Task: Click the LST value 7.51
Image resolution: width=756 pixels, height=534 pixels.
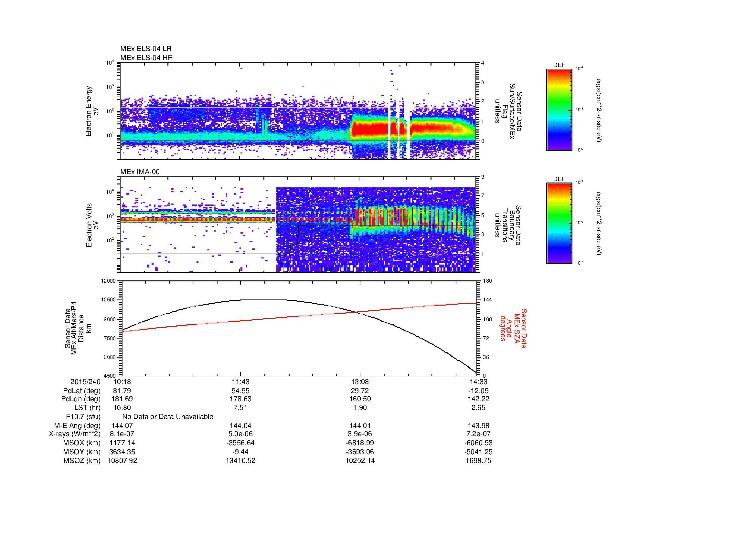Action: click(241, 408)
